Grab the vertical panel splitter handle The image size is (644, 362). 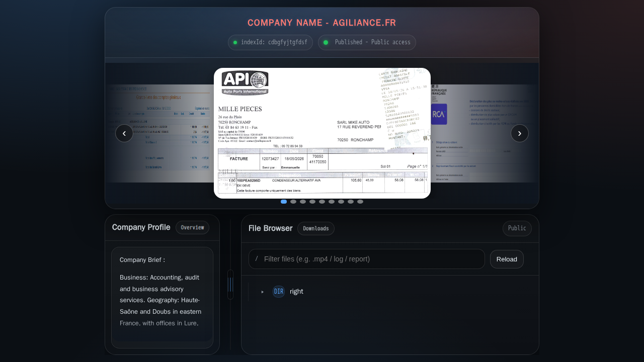pos(230,285)
